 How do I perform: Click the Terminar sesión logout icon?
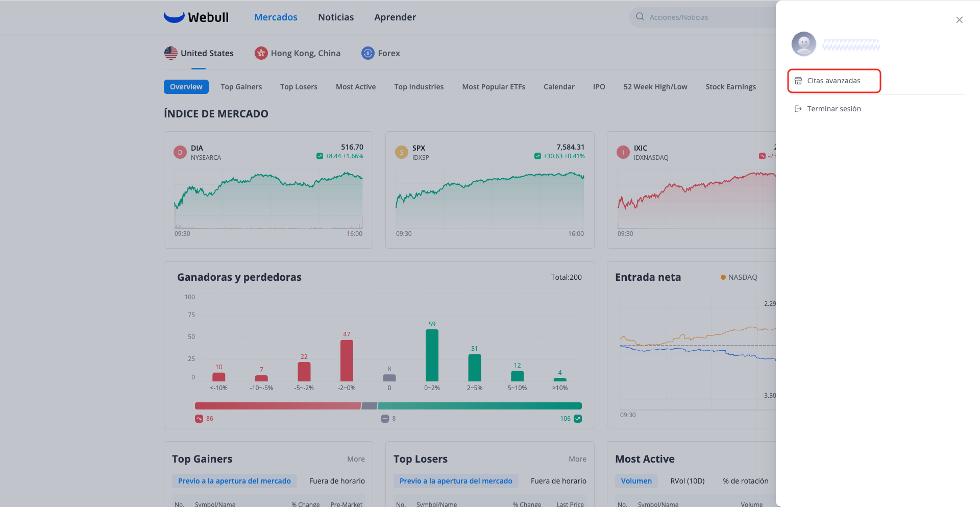[798, 109]
